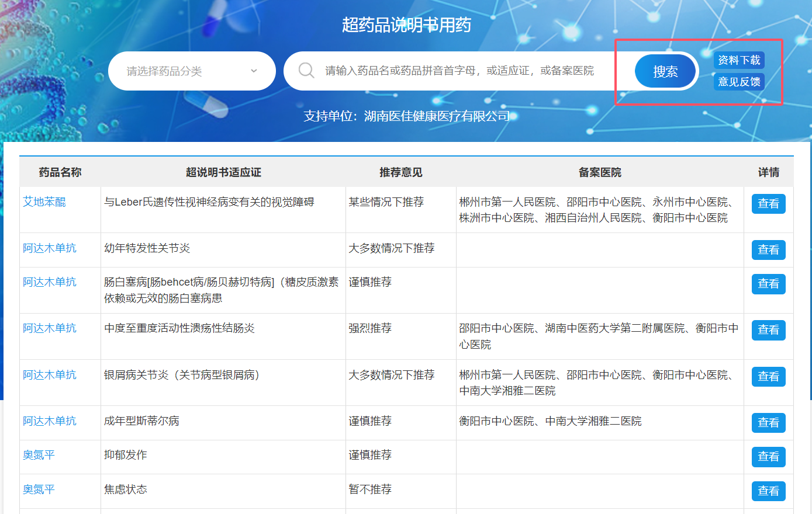The image size is (812, 514).
Task: Click the 药品名称 column header
Action: [x=60, y=172]
